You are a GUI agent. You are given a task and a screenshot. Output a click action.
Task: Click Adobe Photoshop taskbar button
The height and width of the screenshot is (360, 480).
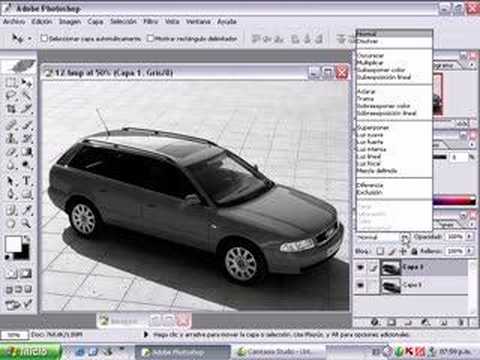pos(183,352)
